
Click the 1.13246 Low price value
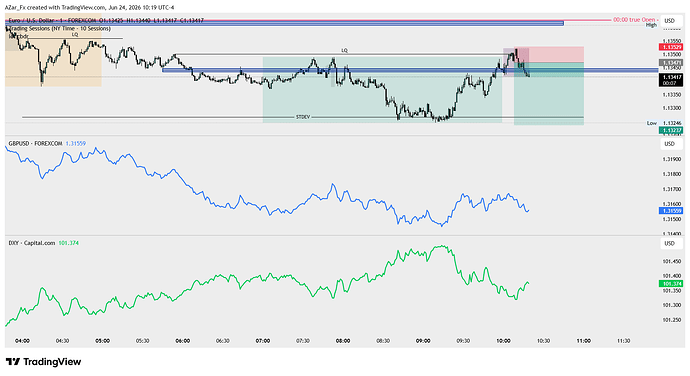[672, 123]
